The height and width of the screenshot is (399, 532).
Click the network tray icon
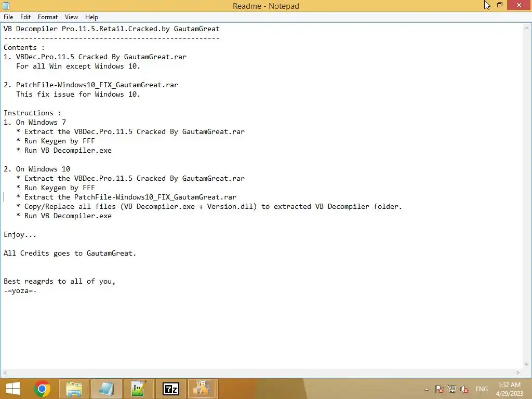[x=452, y=389]
